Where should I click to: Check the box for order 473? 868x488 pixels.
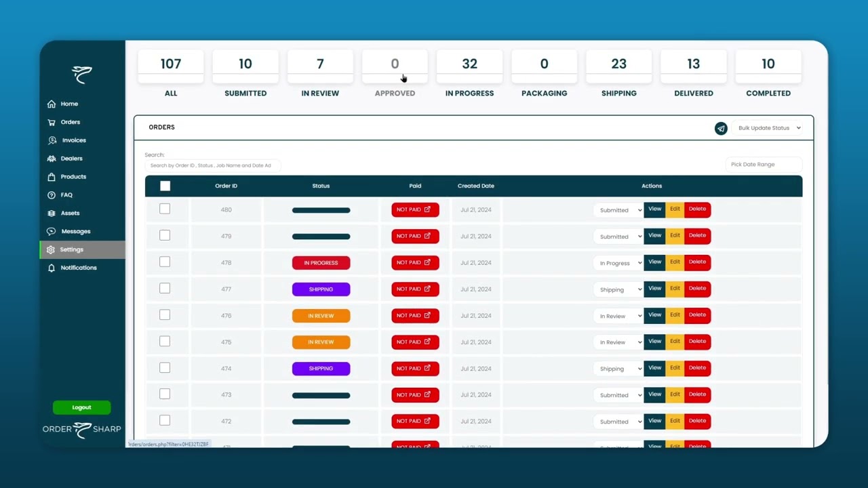165,394
